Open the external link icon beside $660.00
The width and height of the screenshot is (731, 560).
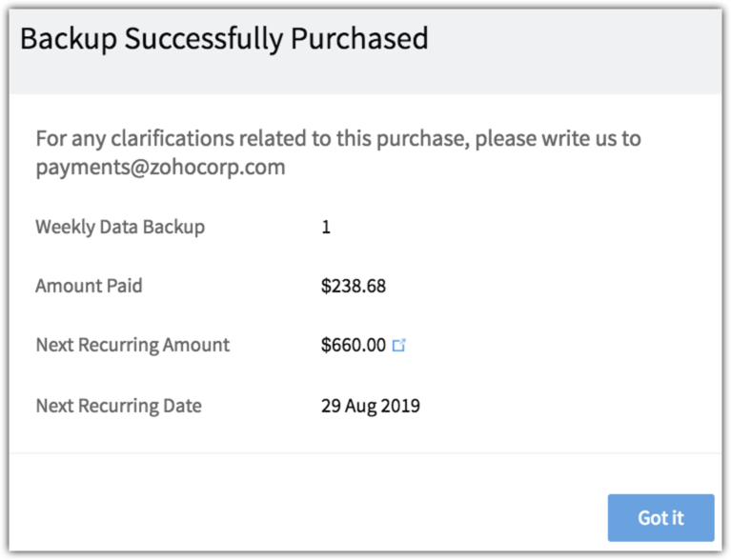(x=399, y=346)
